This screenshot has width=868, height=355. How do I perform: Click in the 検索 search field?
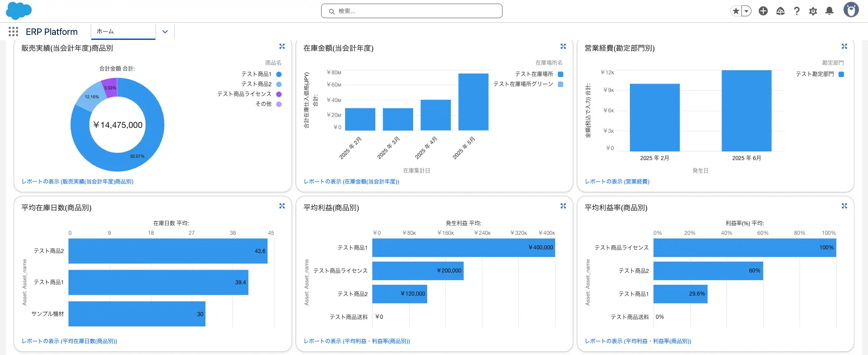[412, 11]
